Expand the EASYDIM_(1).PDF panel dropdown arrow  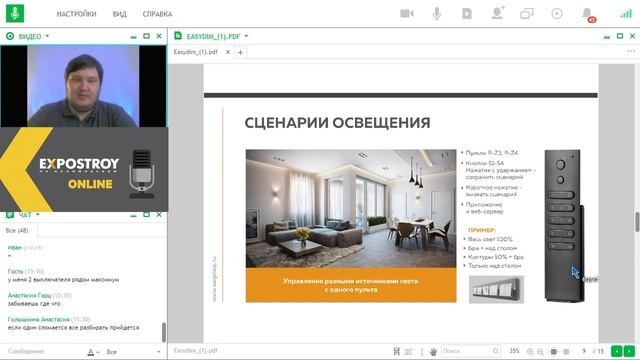pos(246,36)
